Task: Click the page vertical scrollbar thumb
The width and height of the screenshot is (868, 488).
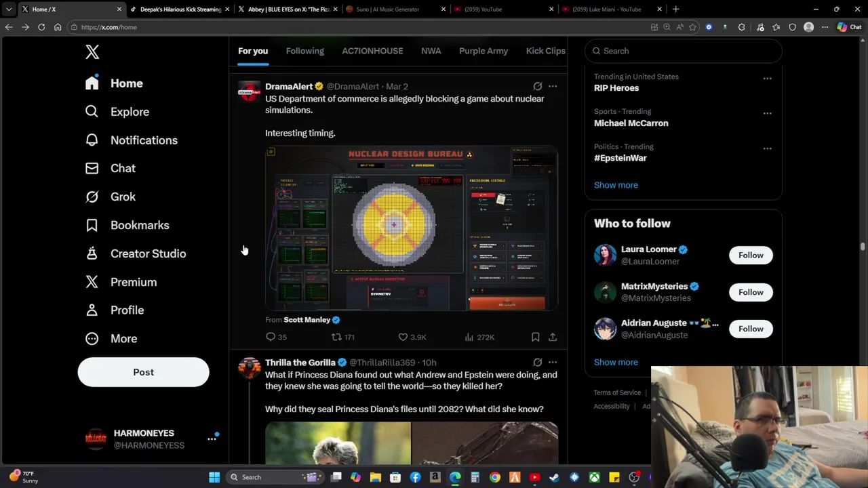Action: [x=863, y=247]
